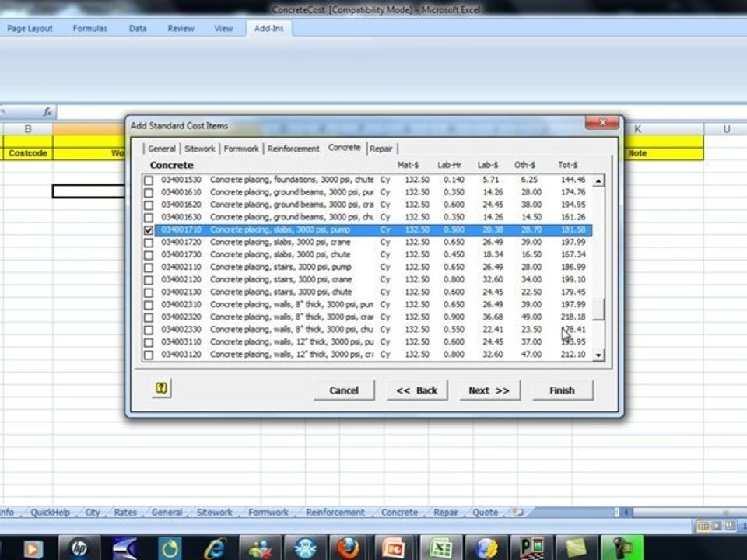
Task: Click the formula bar input field
Action: (400, 112)
